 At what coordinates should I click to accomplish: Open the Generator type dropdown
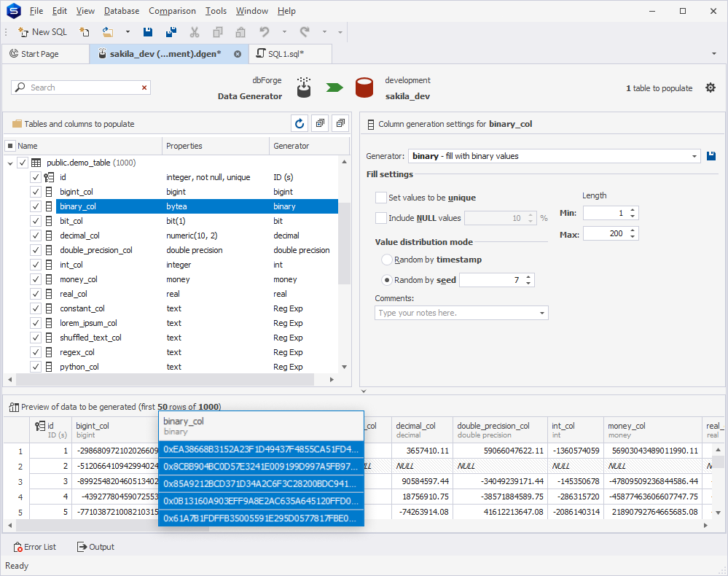point(694,156)
